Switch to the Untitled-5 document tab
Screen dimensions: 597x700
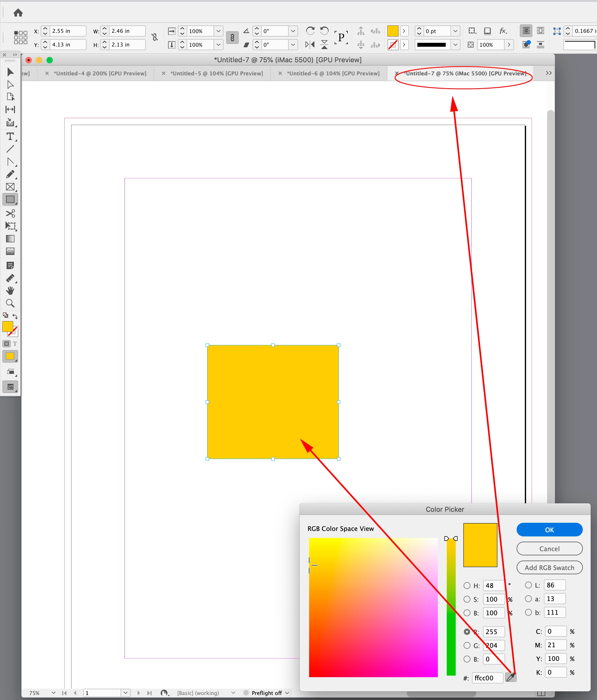point(216,73)
